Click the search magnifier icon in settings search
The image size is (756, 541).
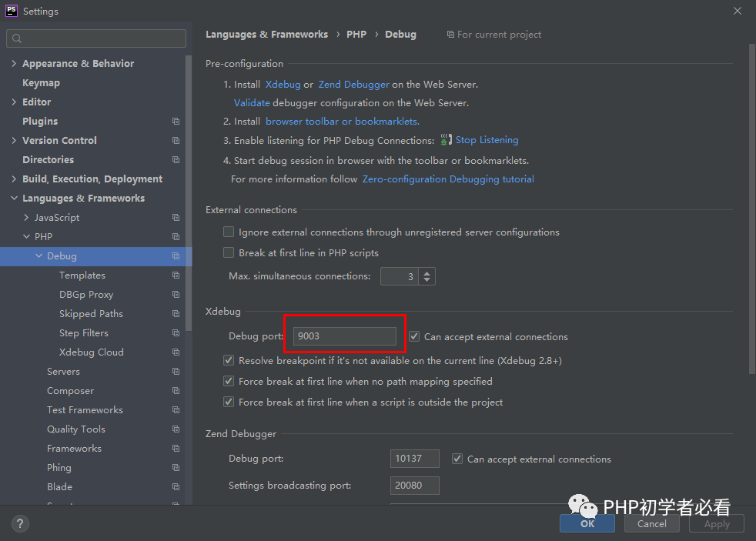(17, 38)
